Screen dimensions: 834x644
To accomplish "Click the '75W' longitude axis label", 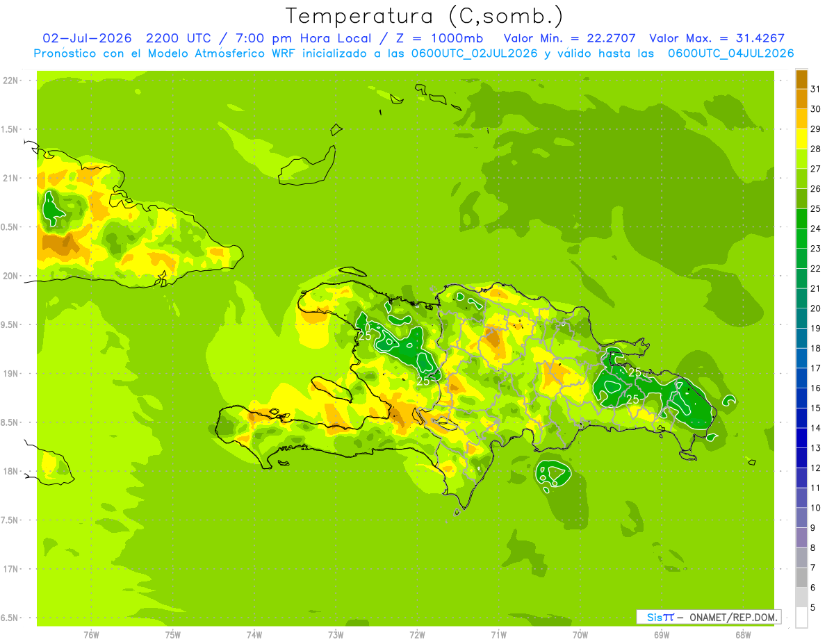I will coord(173,634).
